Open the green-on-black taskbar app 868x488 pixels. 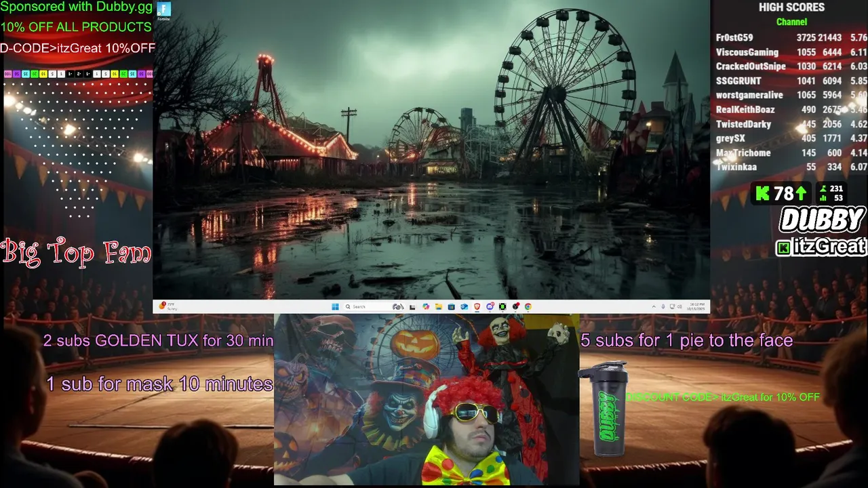[x=502, y=306]
